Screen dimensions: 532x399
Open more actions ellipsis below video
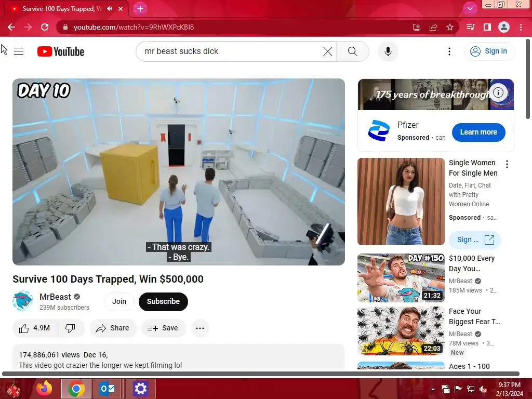pyautogui.click(x=200, y=328)
